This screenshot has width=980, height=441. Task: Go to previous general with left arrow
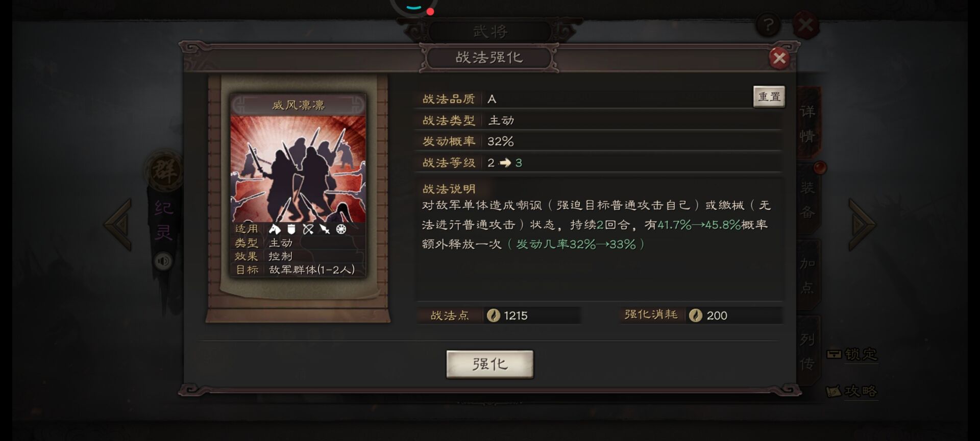(x=118, y=224)
